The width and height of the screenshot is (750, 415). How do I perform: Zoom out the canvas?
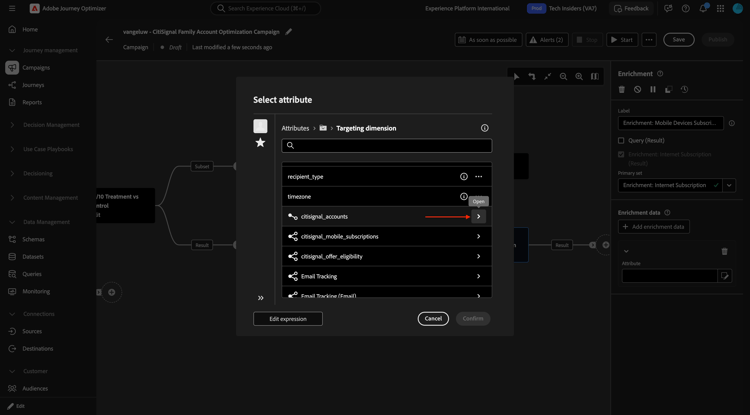[x=563, y=76]
